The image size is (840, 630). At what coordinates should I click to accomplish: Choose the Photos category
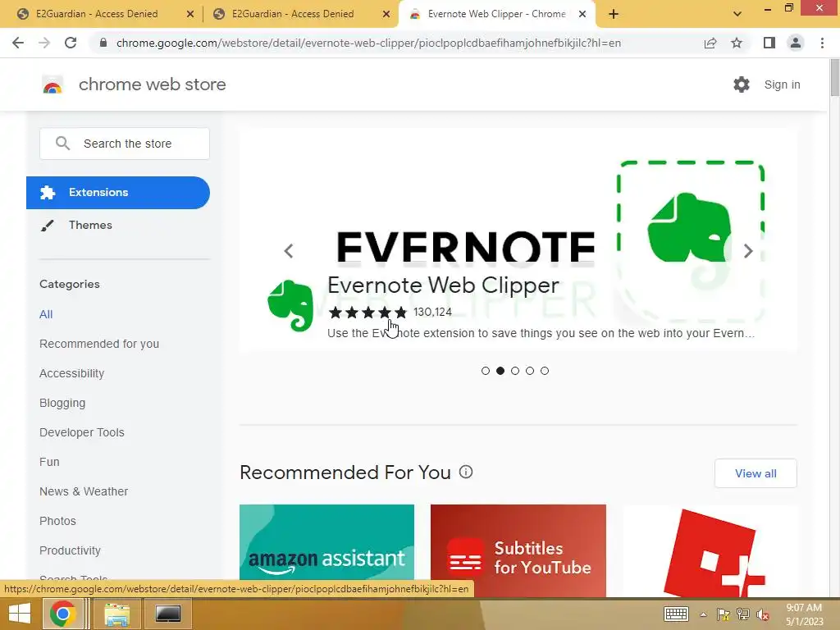pyautogui.click(x=57, y=521)
